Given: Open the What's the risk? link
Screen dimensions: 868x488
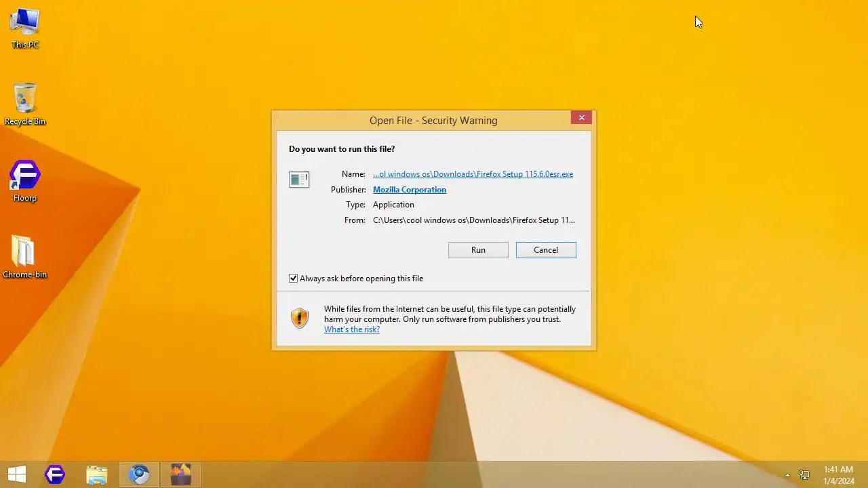Looking at the screenshot, I should pyautogui.click(x=352, y=329).
